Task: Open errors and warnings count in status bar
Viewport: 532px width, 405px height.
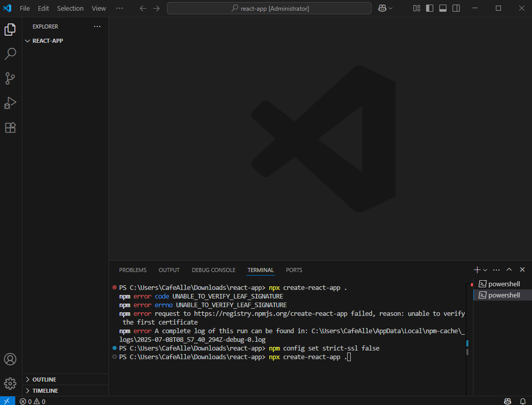Action: pyautogui.click(x=33, y=401)
